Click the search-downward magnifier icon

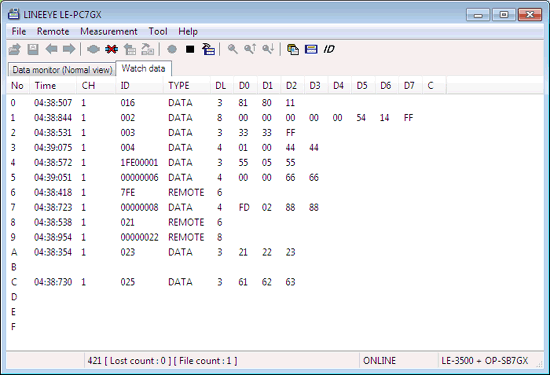[x=268, y=49]
